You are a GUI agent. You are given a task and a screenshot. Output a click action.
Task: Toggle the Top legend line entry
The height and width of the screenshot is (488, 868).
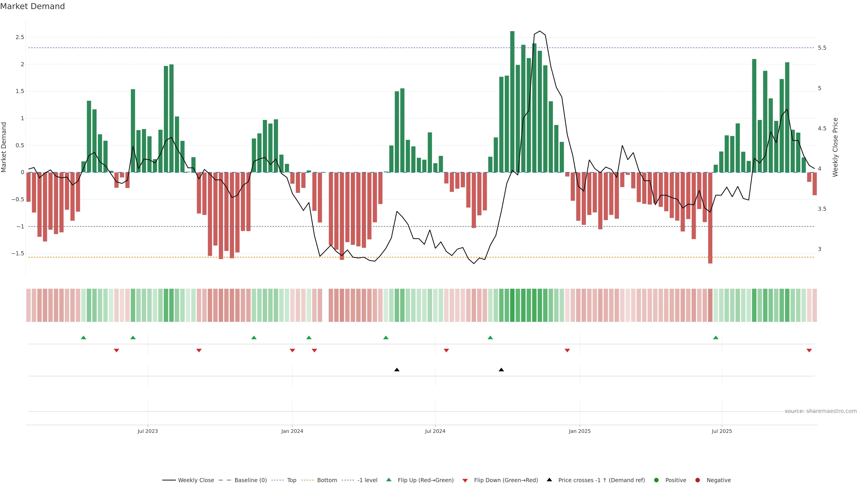291,480
